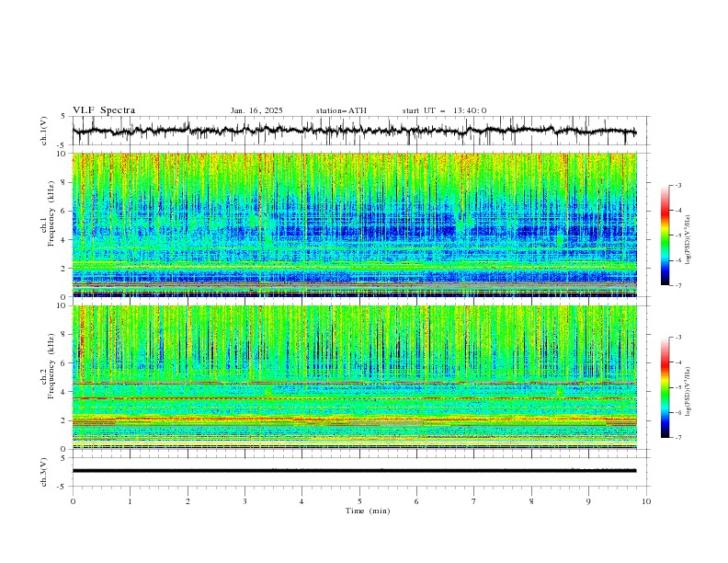Screen dimensions: 728x563
Task: Click the ch.3(V) axis label
Action: (x=44, y=472)
